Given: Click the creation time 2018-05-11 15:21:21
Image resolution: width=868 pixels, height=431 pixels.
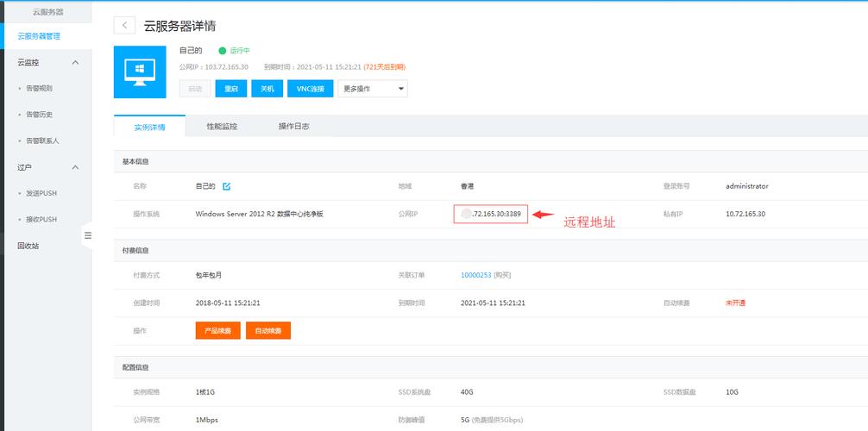Looking at the screenshot, I should (x=228, y=303).
